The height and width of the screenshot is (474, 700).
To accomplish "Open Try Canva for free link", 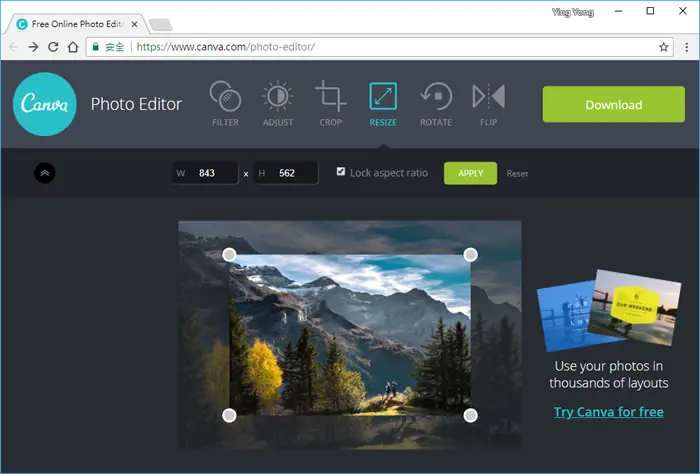I will (x=608, y=412).
